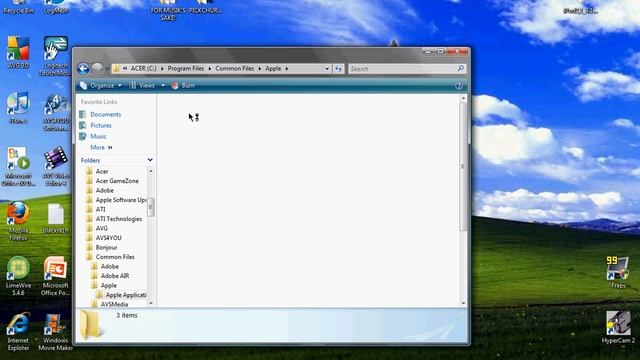Viewport: 640px width, 360px height.
Task: Select the Adobe AIR subfolder
Action: pos(115,276)
